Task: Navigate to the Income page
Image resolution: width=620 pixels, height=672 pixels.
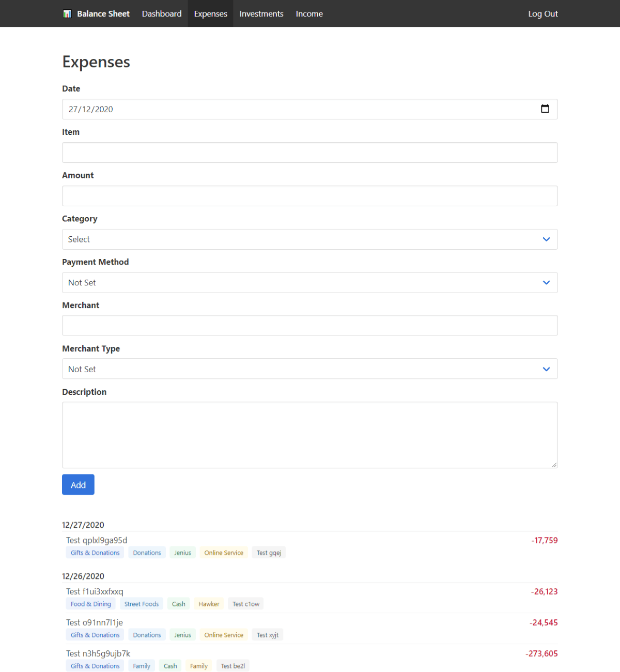Action: point(309,14)
